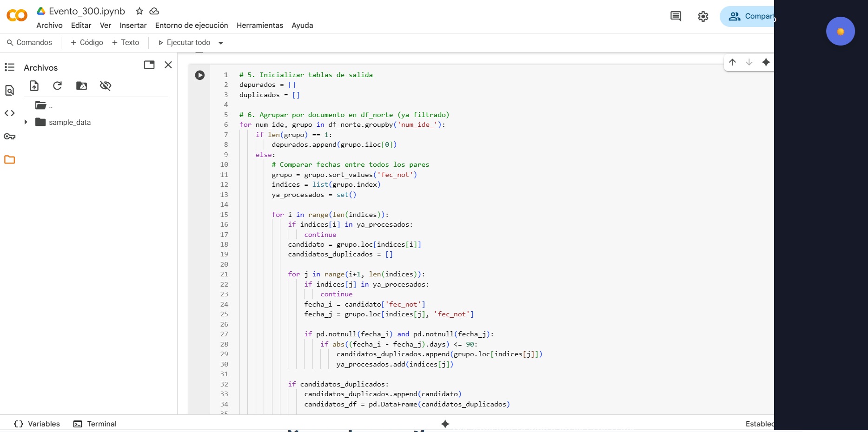The image size is (868, 432).
Task: Click the comment '# 5. Inicializar tablas de salida'
Action: 306,75
